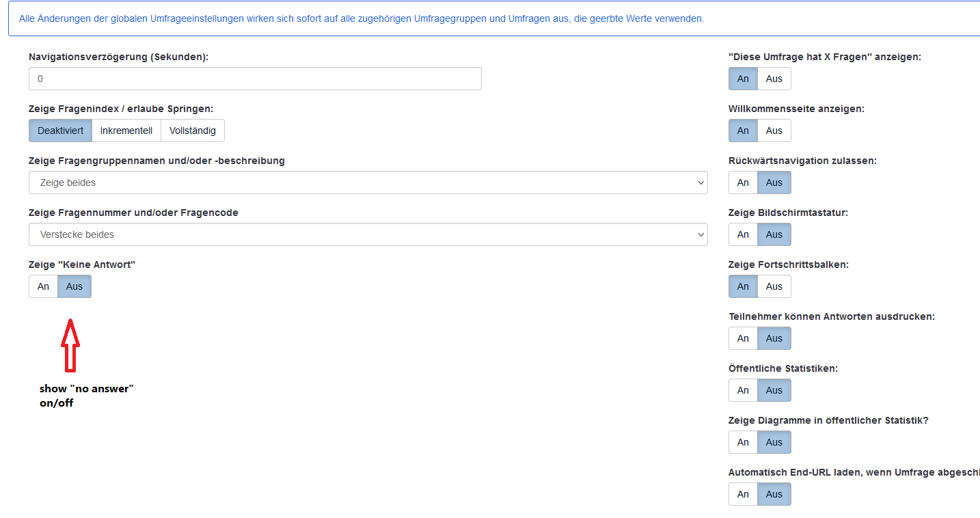This screenshot has height=518, width=980.
Task: Set Zeige "Keine Antwort" to Aus
Action: coord(74,286)
